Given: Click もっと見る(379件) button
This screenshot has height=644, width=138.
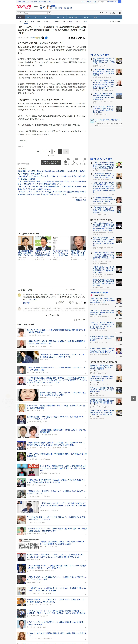Looking at the screenshot, I should [52, 315].
